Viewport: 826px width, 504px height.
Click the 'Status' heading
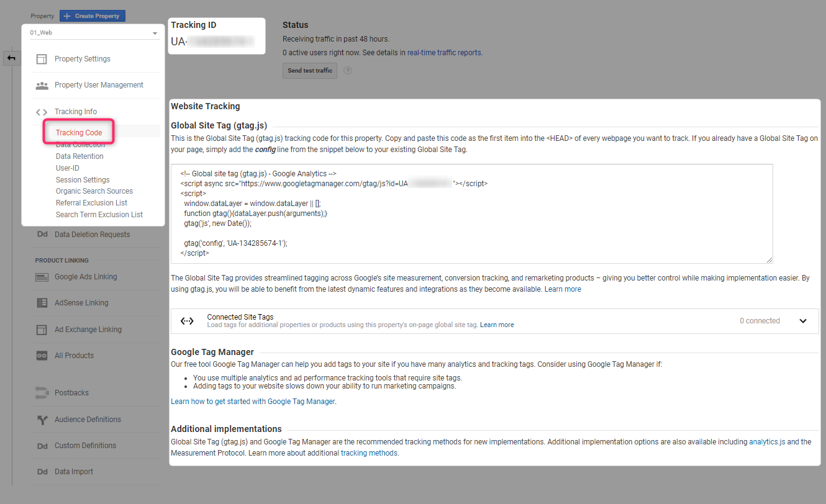click(x=295, y=25)
